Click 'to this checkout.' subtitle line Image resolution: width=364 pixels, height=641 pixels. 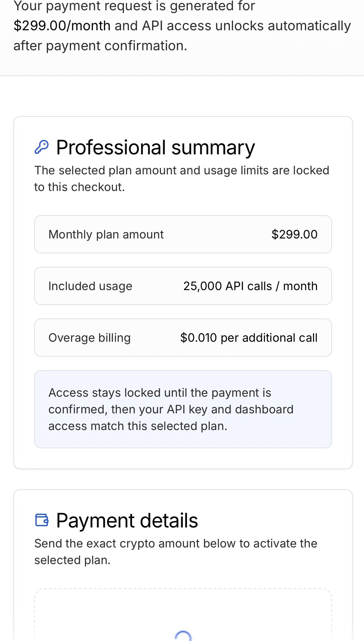click(x=80, y=187)
